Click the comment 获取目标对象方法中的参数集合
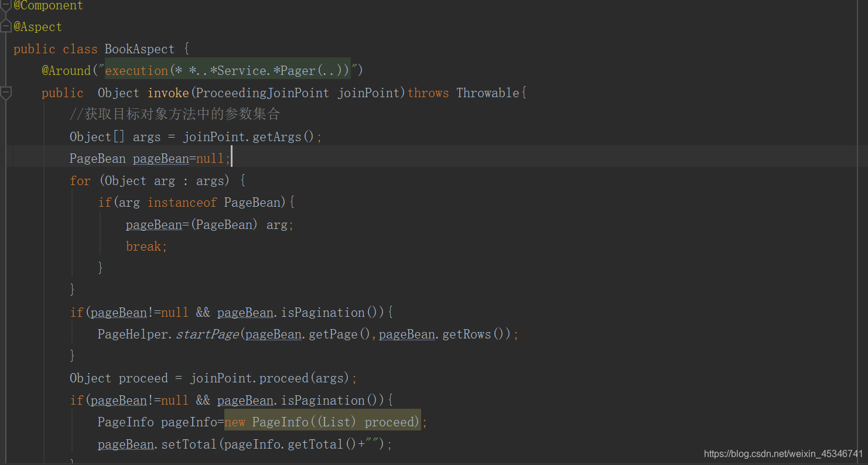The width and height of the screenshot is (868, 465). (175, 114)
